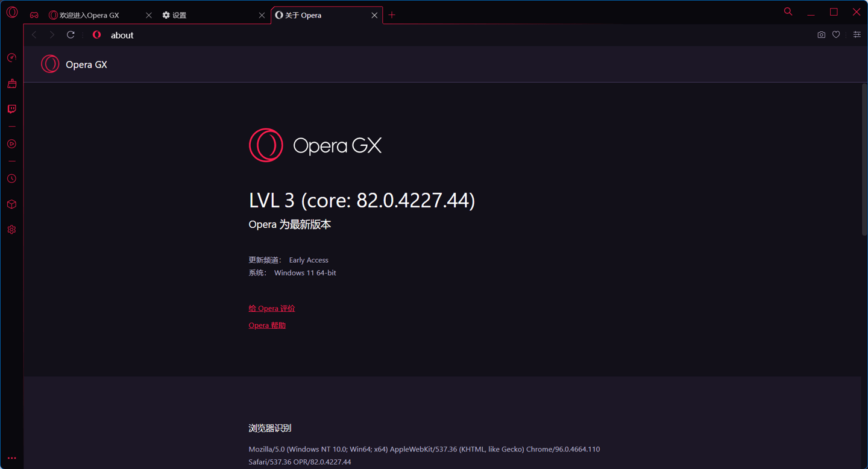The image size is (868, 469).
Task: Open the Player sidebar icon
Action: click(11, 144)
